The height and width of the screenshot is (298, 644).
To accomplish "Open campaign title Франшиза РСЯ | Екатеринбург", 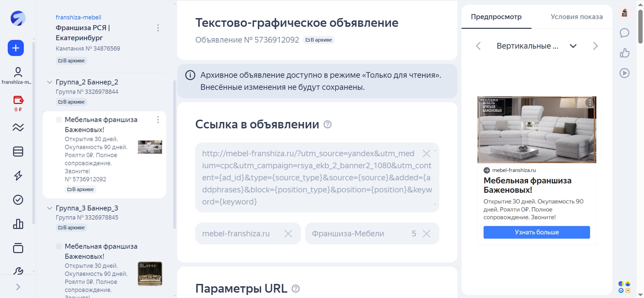I will pos(83,33).
